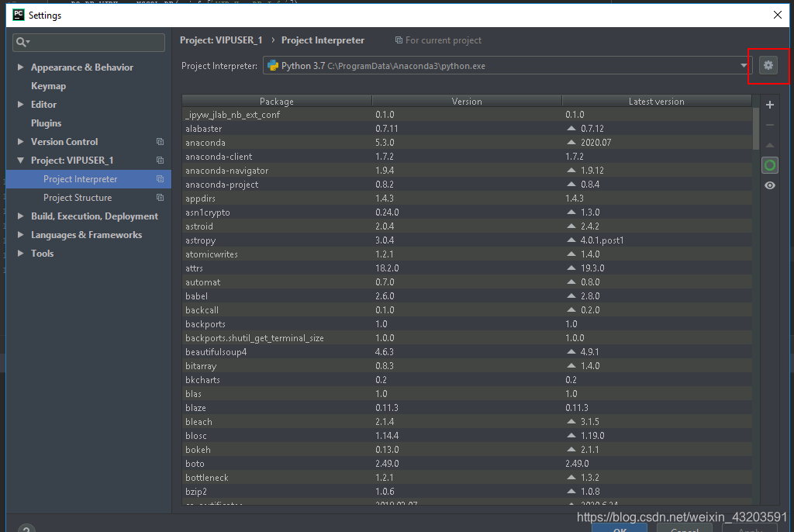Sort by the Latest version column header
Viewport: 794px width, 532px height.
(x=656, y=102)
